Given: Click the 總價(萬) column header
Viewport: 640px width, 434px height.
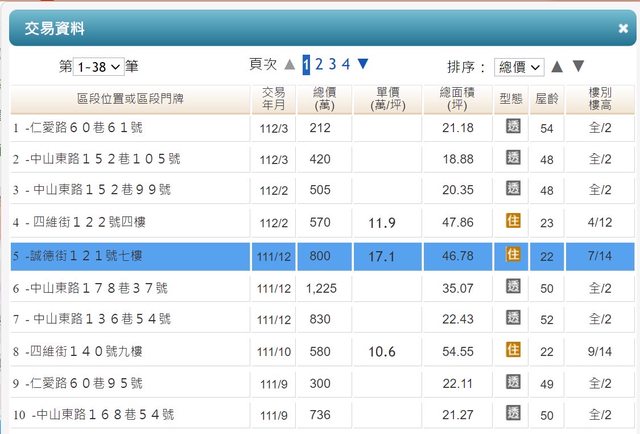Looking at the screenshot, I should click(320, 98).
